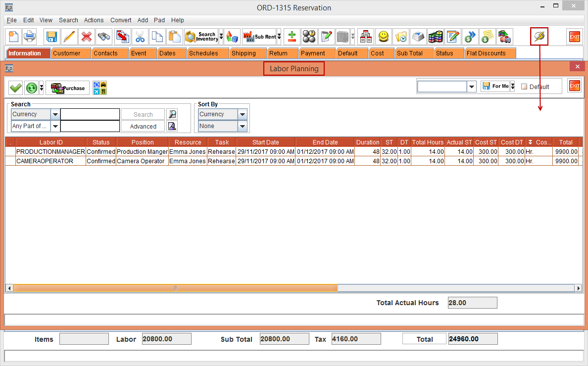The image size is (588, 366).
Task: Export labor data using the Excel icon
Action: (99, 88)
